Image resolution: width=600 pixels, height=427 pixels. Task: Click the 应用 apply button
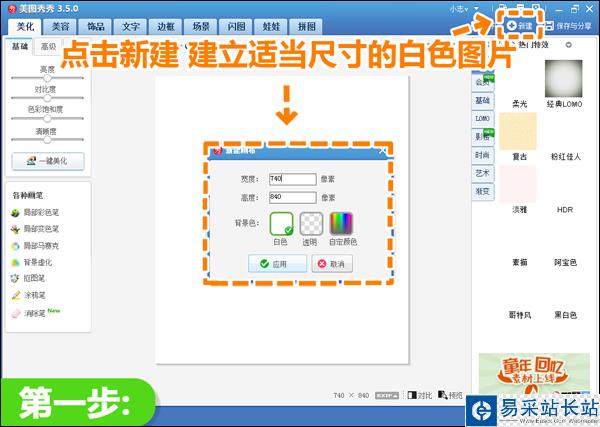(277, 264)
